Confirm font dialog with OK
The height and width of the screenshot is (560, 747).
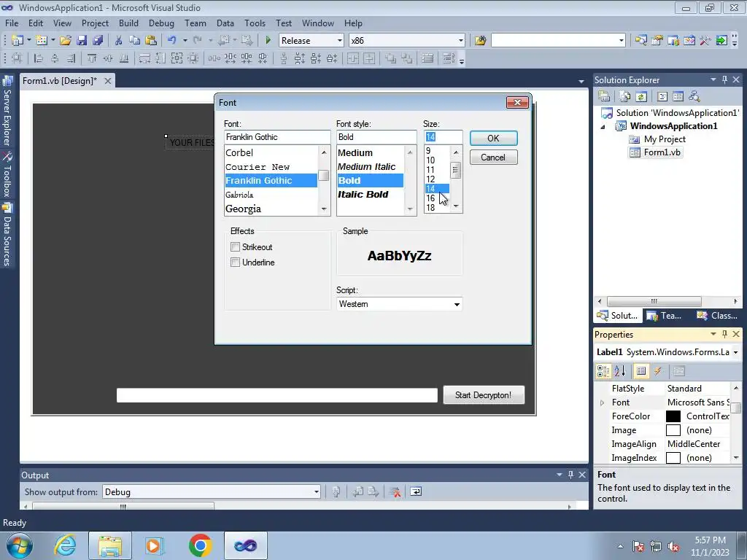[x=494, y=138]
